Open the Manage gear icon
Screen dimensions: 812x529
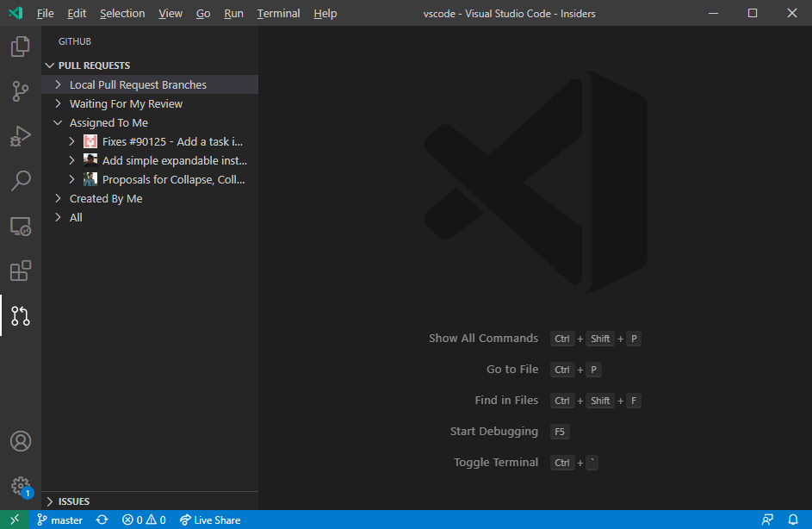point(20,485)
